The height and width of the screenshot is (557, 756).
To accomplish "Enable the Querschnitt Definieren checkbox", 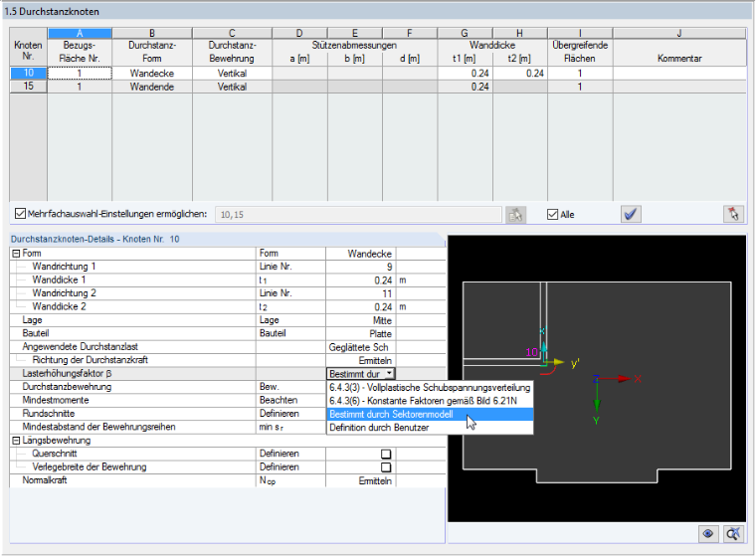I will click(x=386, y=454).
